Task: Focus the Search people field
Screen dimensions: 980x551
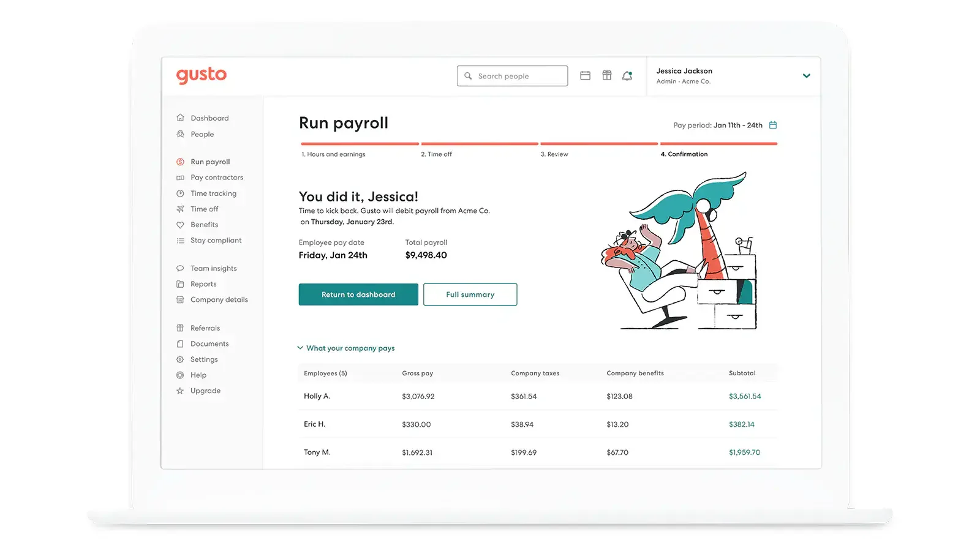Action: [x=512, y=76]
